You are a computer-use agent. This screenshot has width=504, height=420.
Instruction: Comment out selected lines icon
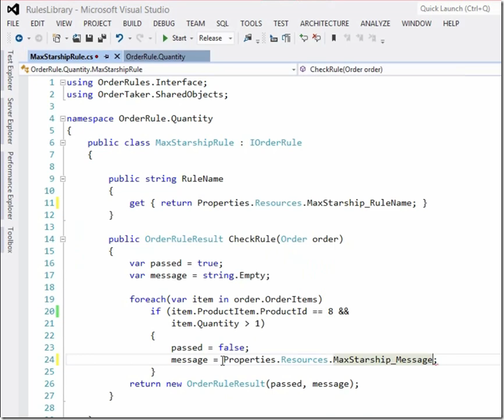tap(303, 38)
